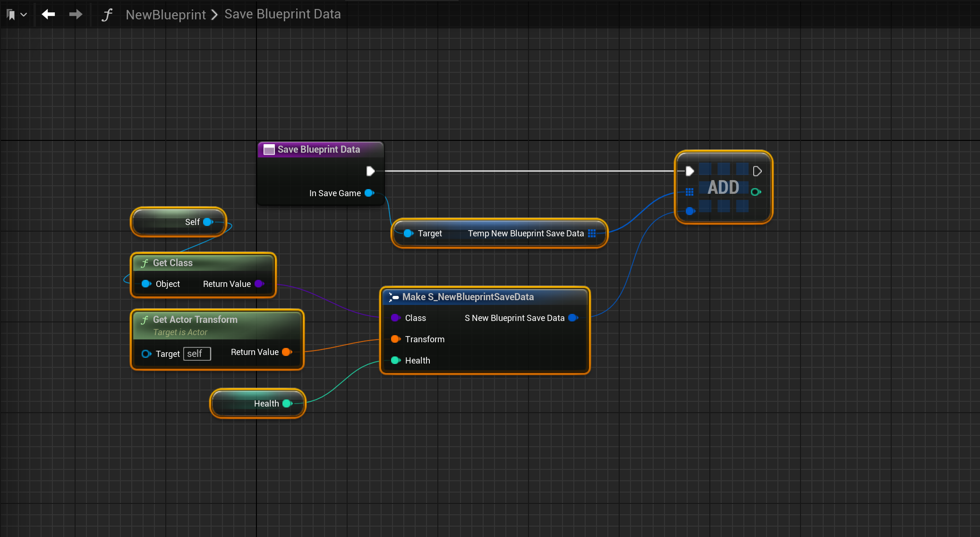Image resolution: width=980 pixels, height=537 pixels.
Task: Open the bookmarks dropdown arrow
Action: pos(24,15)
